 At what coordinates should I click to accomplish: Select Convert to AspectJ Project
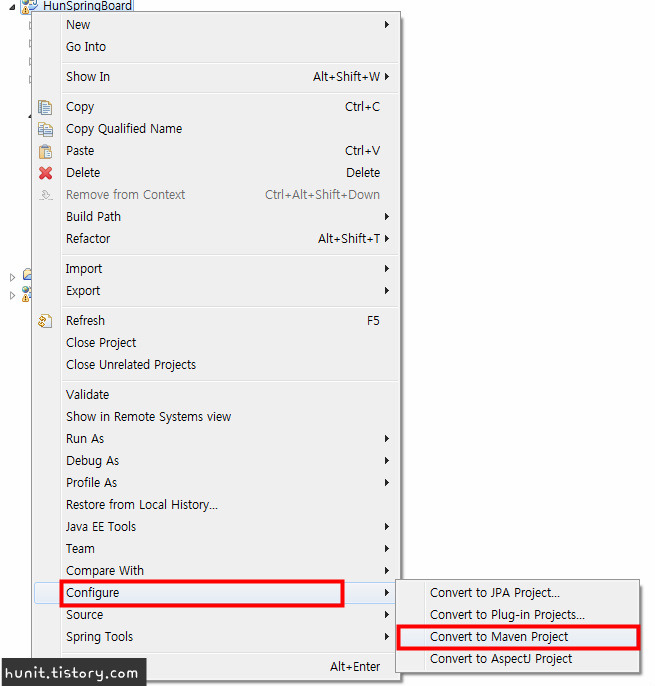pyautogui.click(x=518, y=658)
